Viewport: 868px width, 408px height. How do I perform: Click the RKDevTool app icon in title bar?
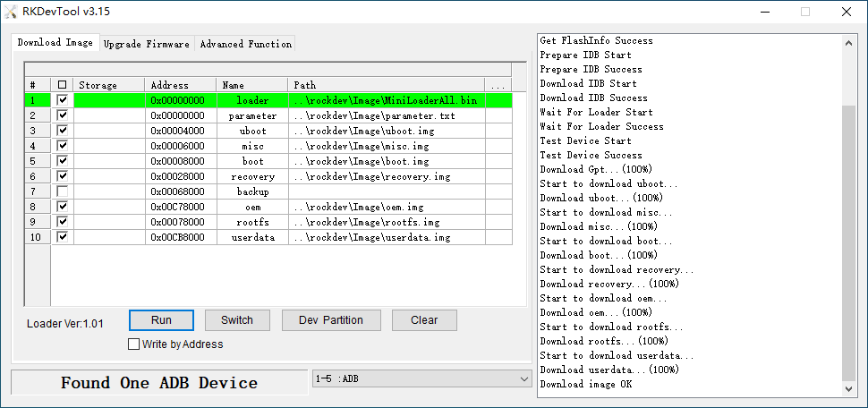coord(11,12)
